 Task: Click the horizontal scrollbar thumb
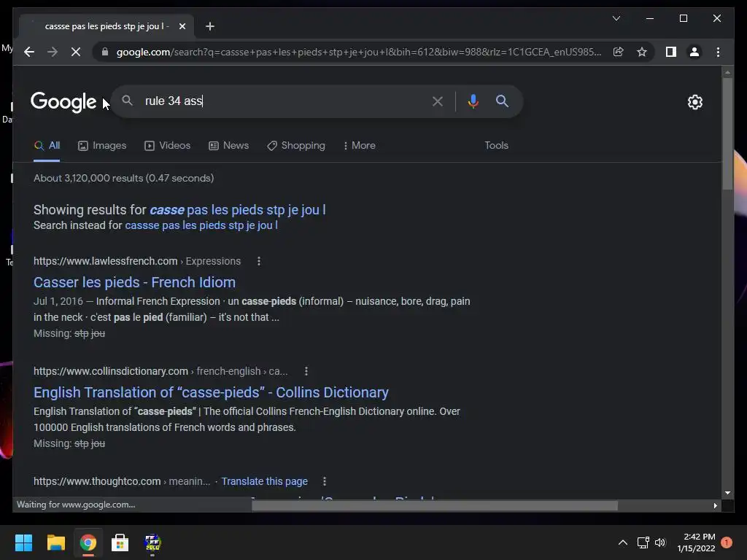coord(435,505)
